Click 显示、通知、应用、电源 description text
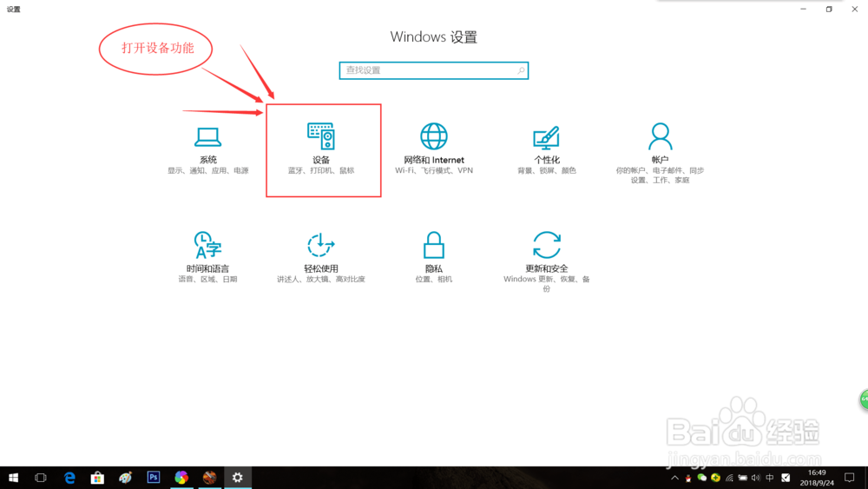Screen dimensions: 868x489 (208, 170)
